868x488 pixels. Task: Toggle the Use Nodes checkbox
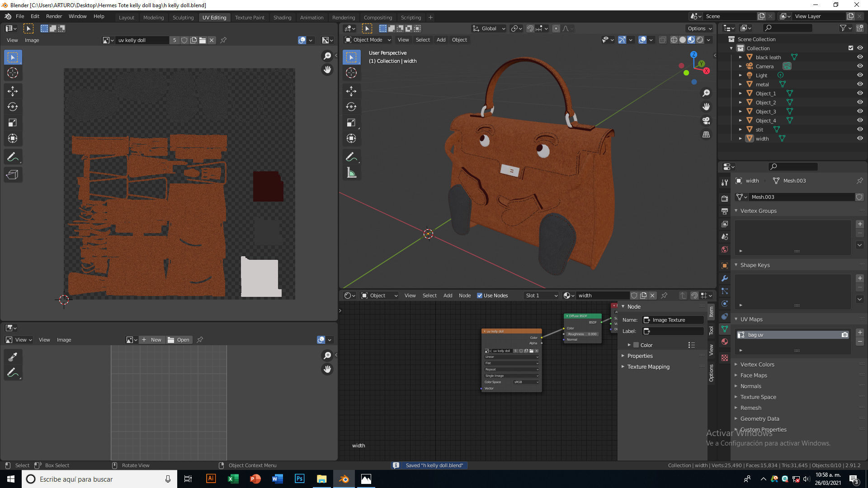pos(480,296)
